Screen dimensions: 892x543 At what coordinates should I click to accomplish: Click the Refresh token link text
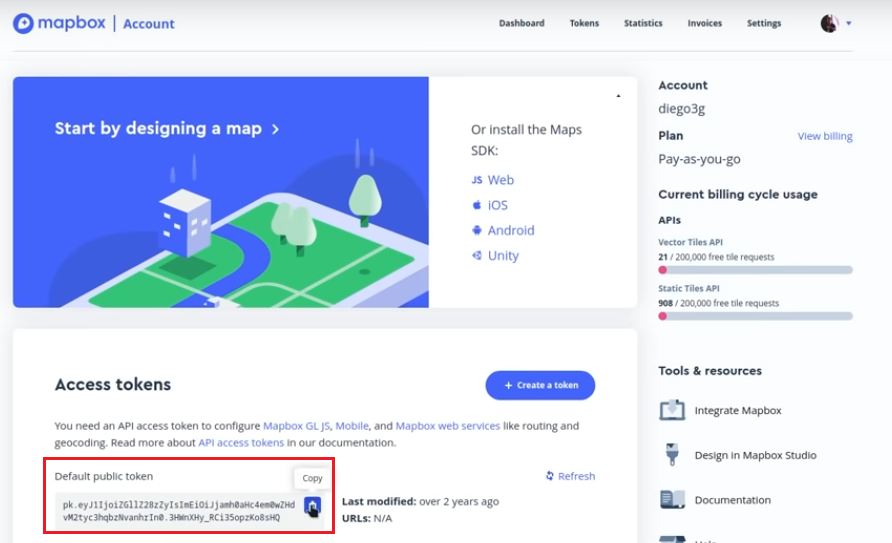click(576, 476)
